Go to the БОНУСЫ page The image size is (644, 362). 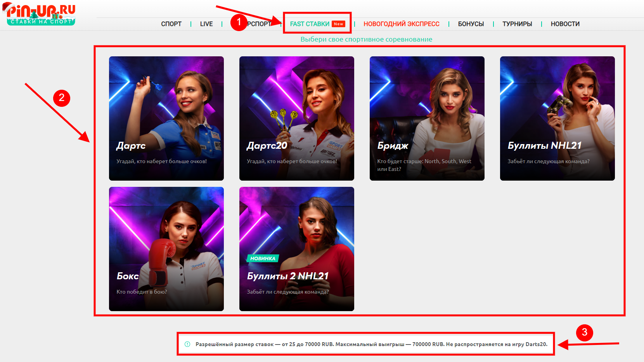coord(471,24)
